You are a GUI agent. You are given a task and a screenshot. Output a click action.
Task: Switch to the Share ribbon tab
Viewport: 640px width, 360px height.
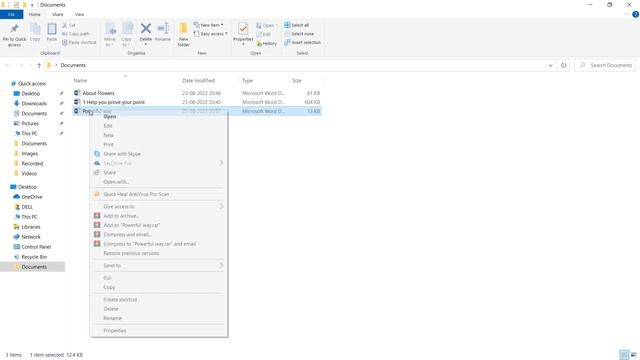pos(58,14)
